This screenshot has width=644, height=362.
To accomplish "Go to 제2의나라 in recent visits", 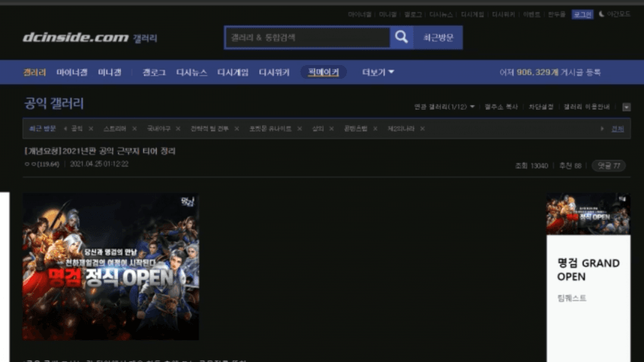I will pyautogui.click(x=401, y=129).
